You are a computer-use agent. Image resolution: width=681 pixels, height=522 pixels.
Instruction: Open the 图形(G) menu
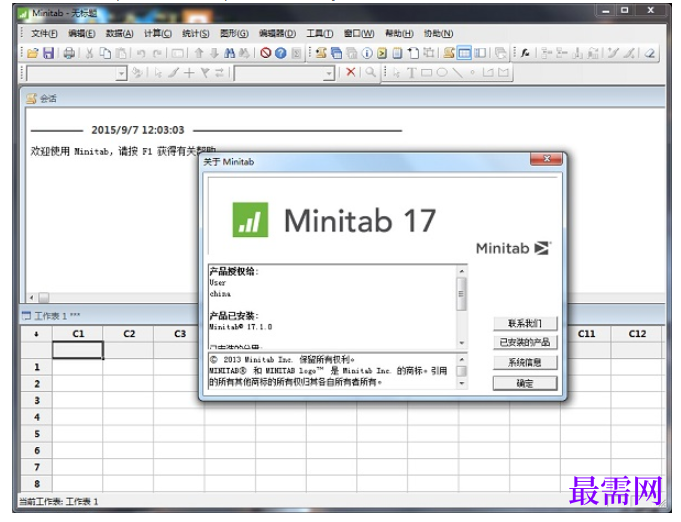[234, 33]
